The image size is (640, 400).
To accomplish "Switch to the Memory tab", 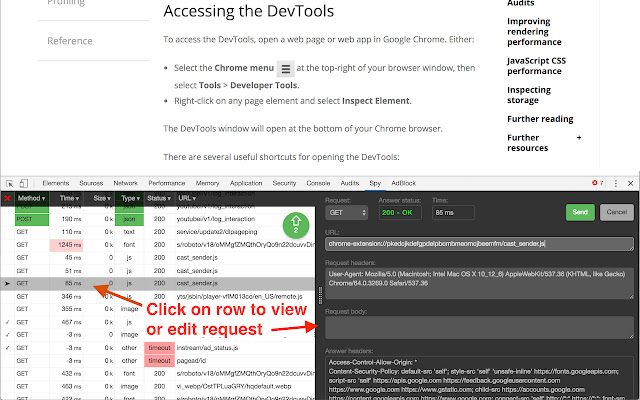I will click(207, 183).
